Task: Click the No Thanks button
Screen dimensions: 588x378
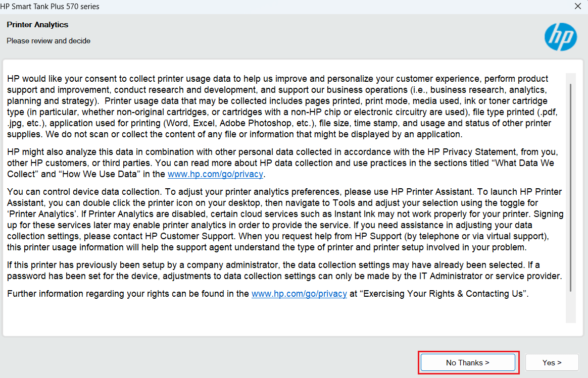Action: tap(467, 362)
